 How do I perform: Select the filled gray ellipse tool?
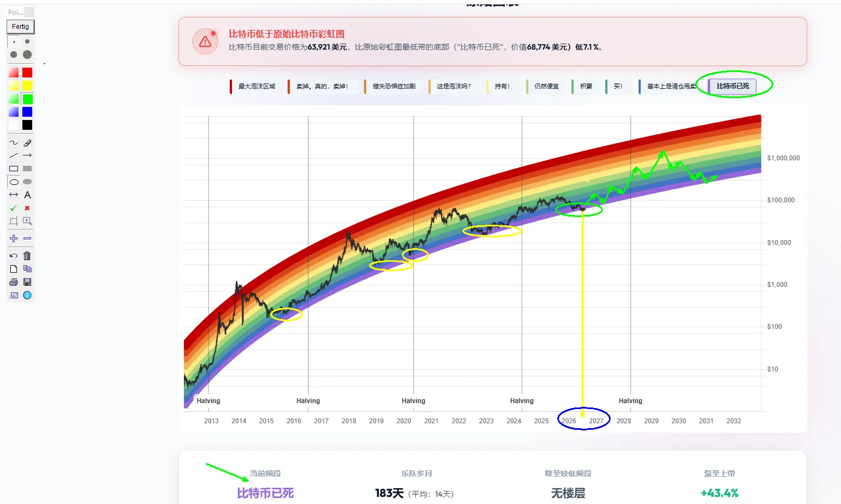click(x=27, y=182)
